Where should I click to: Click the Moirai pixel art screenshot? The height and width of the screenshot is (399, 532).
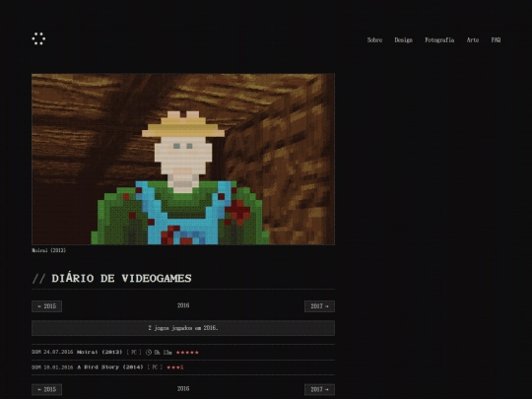[x=183, y=159]
